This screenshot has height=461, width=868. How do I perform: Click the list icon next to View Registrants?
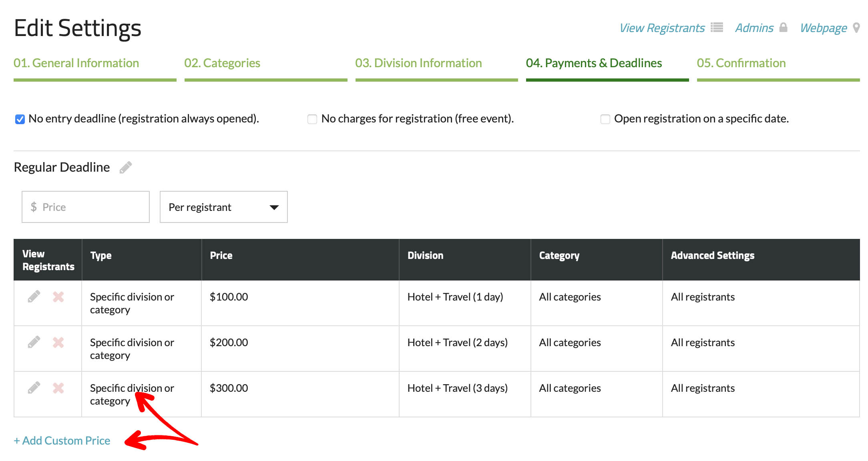717,28
